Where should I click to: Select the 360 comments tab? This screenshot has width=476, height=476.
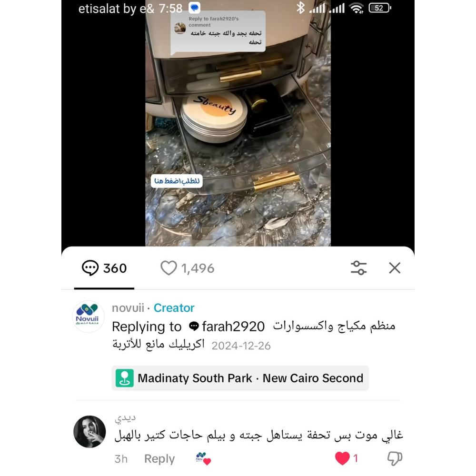(104, 268)
